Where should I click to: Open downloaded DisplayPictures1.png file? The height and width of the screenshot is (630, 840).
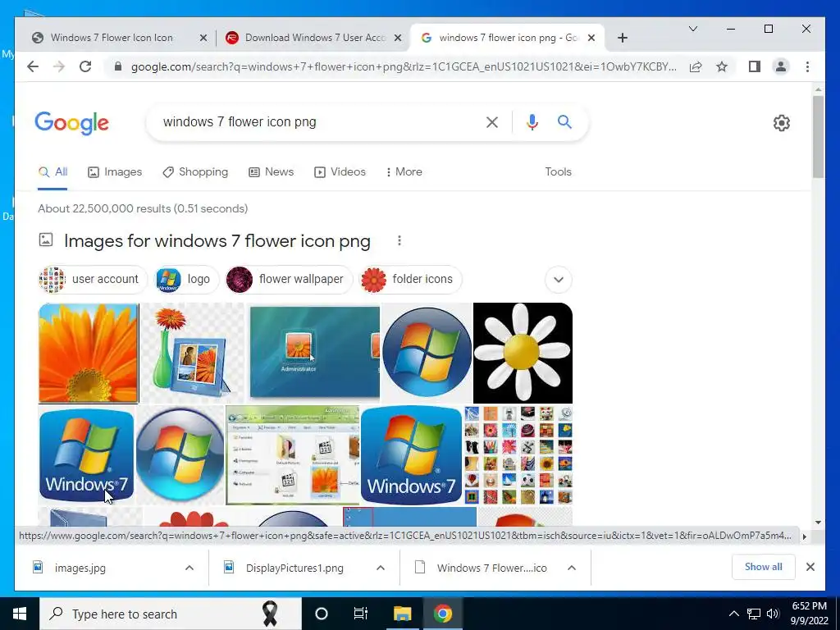294,568
